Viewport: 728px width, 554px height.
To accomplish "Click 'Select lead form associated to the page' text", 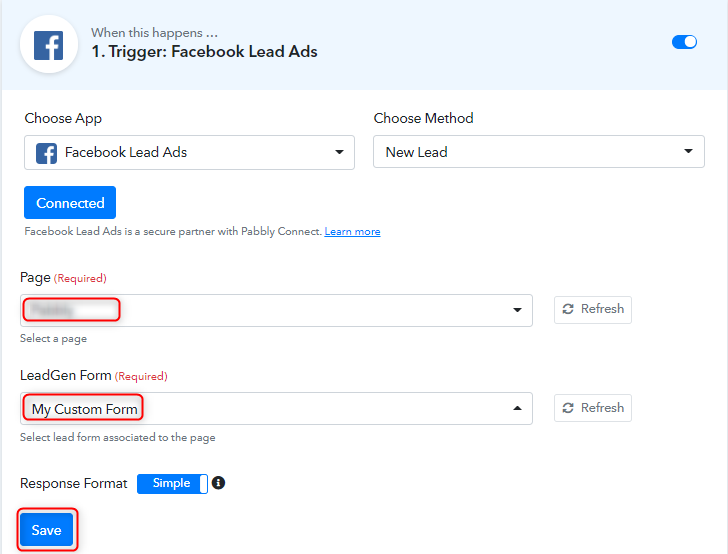I will pyautogui.click(x=117, y=437).
